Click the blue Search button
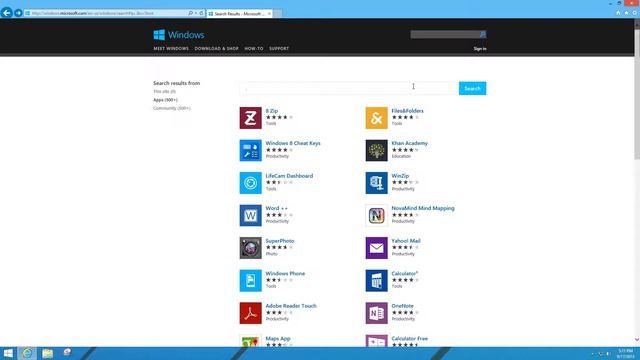This screenshot has width=640, height=360. (x=472, y=88)
